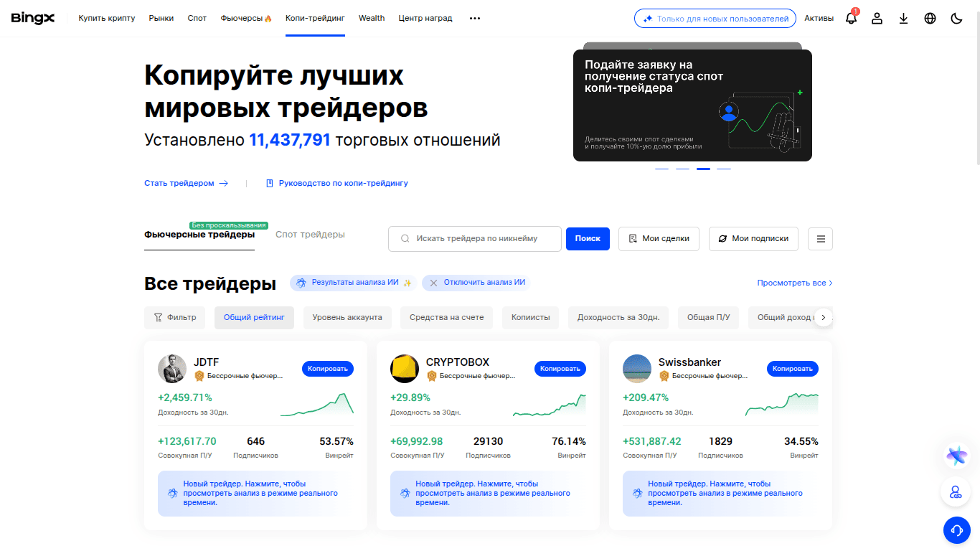This screenshot has height=551, width=980.
Task: Select Общий рейтинг sort chip
Action: [x=254, y=317]
